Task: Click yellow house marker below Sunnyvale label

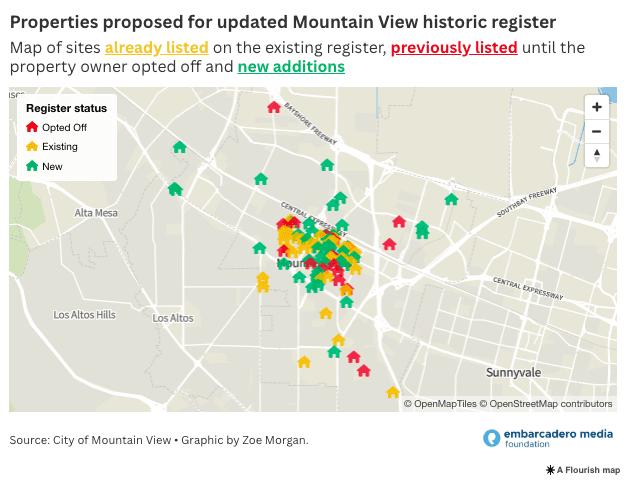Action: coord(393,392)
